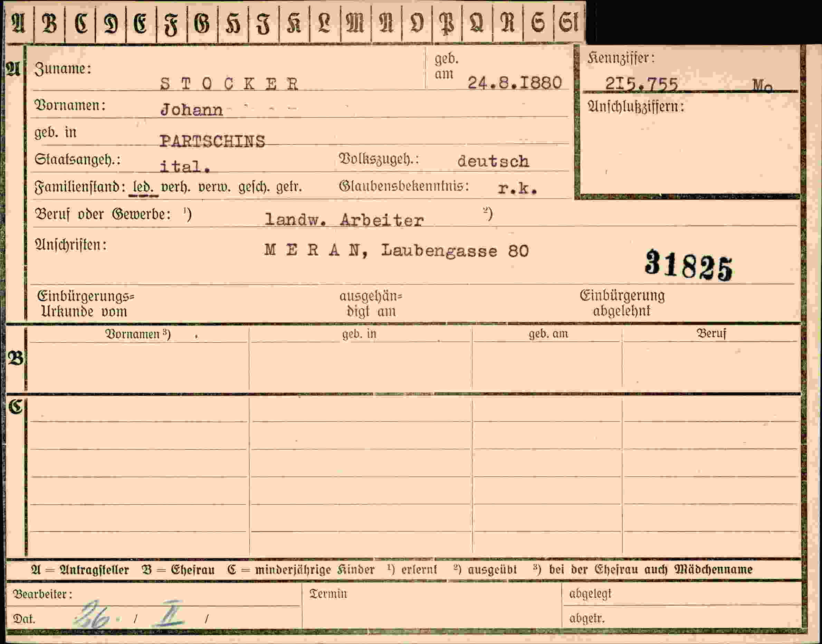Select the alphabet tab letter L
Viewport: 822px width, 644px height.
coord(325,23)
